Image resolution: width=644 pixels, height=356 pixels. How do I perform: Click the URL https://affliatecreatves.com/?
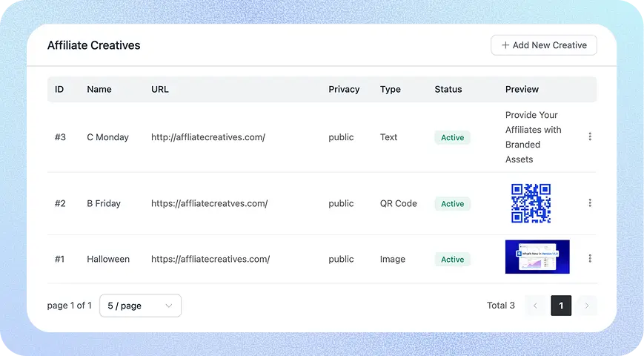(x=210, y=203)
